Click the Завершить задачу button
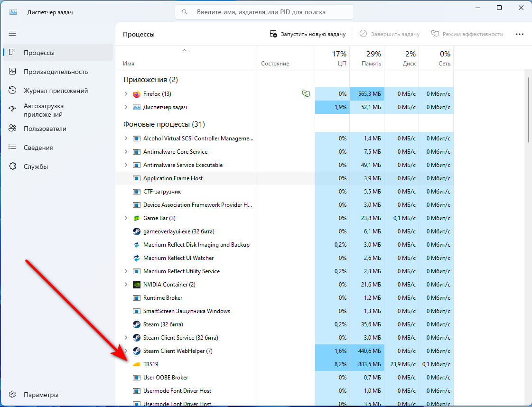The width and height of the screenshot is (532, 407). (390, 34)
